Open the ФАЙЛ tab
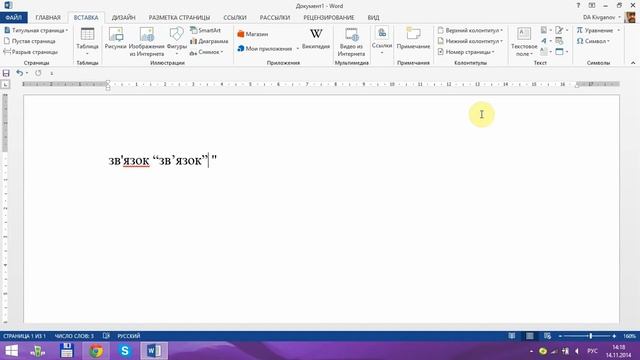Screen dimensions: 640x360 click(13, 18)
